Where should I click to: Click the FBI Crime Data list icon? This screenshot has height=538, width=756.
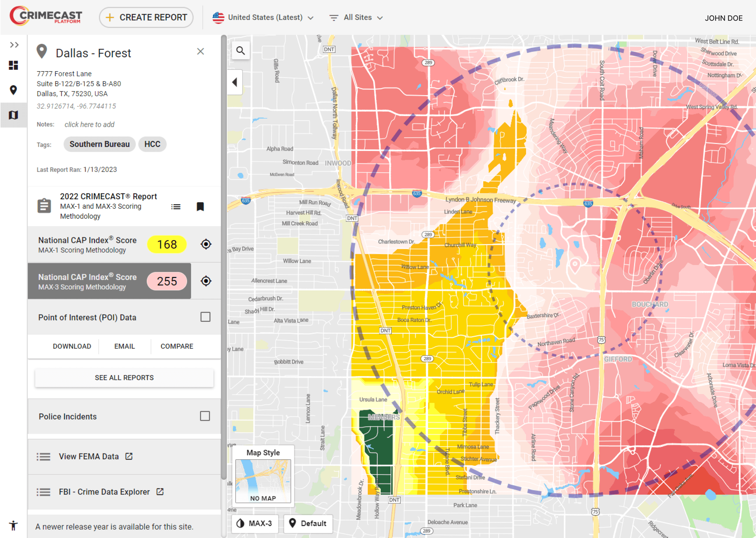[x=43, y=492]
